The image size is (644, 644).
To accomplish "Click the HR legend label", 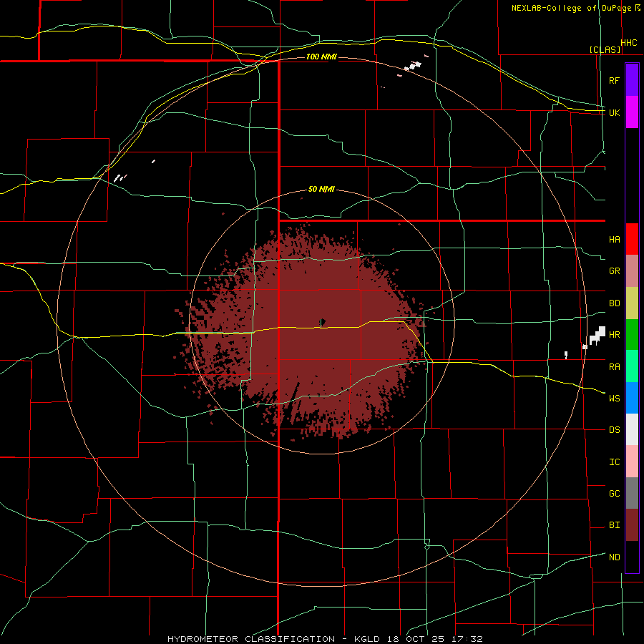I will coord(614,335).
